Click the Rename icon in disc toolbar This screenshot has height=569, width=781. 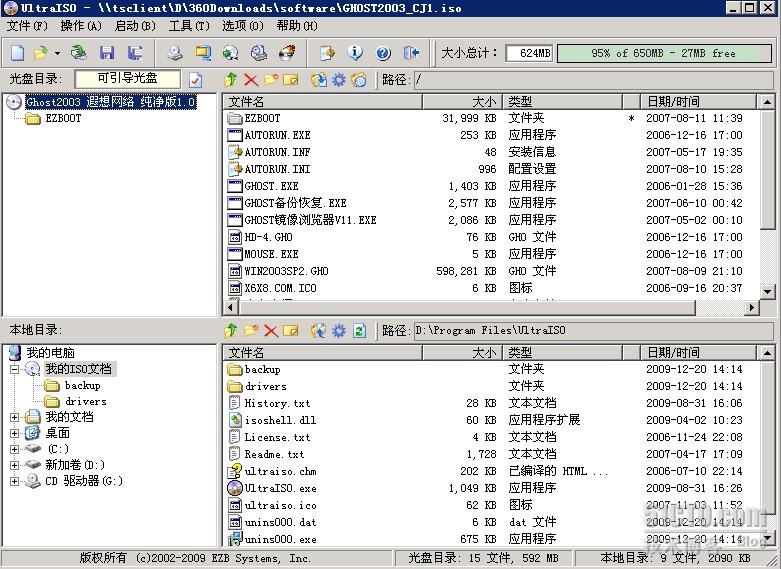click(290, 80)
